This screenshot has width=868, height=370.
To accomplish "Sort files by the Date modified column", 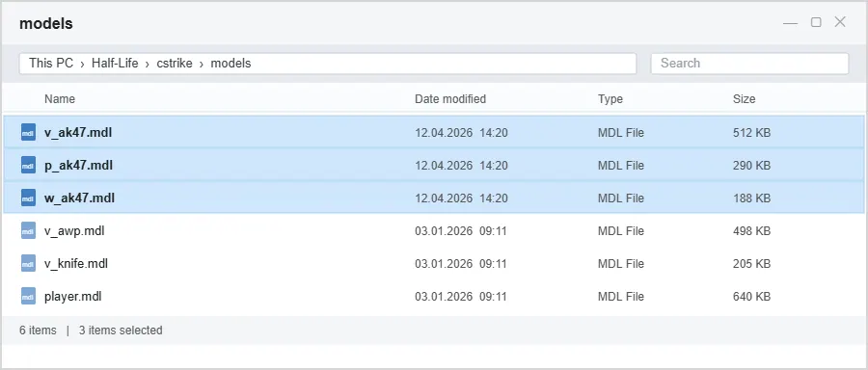I will pos(450,99).
